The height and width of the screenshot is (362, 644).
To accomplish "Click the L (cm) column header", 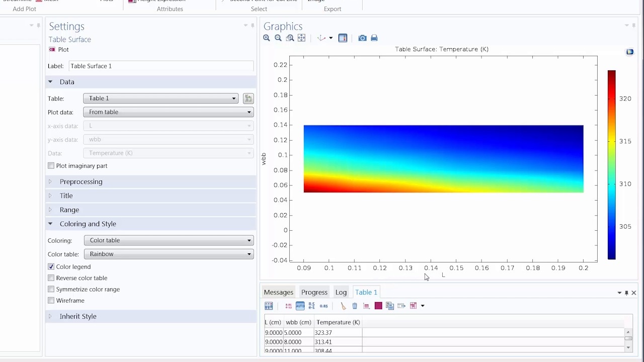I will pyautogui.click(x=273, y=322).
